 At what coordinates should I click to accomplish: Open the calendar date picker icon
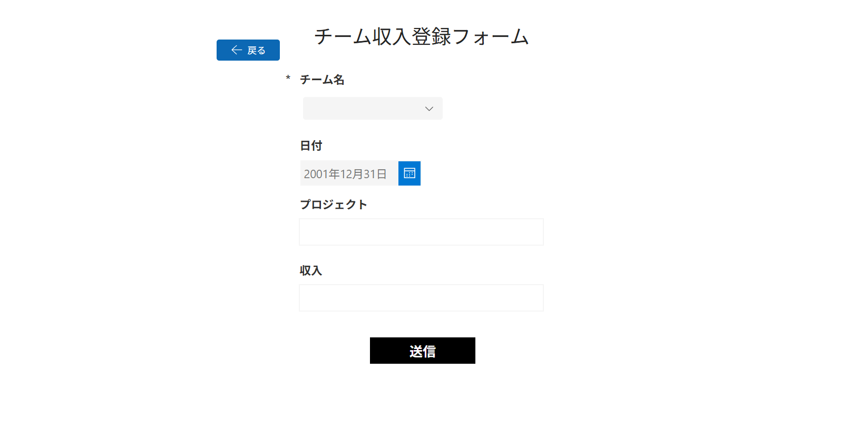point(409,173)
